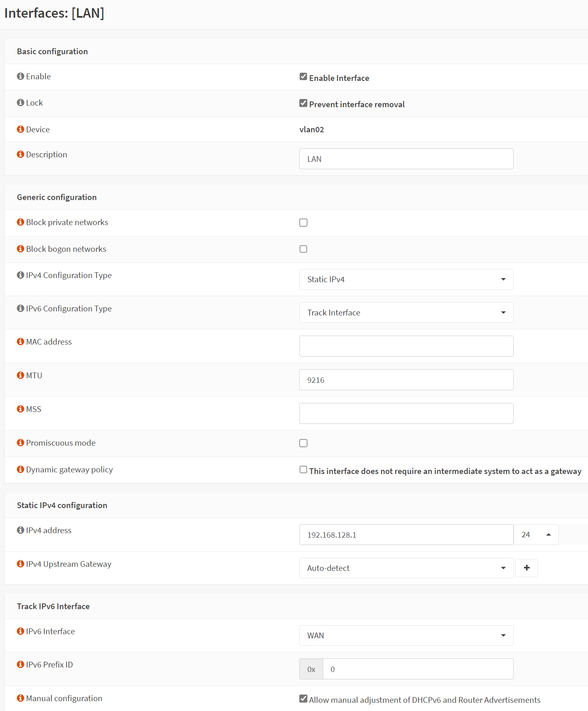Show help for MTU setting
588x711 pixels.
tap(21, 375)
